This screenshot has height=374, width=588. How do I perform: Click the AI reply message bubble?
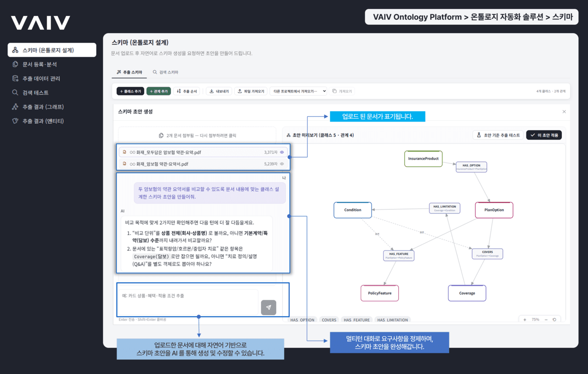point(197,243)
